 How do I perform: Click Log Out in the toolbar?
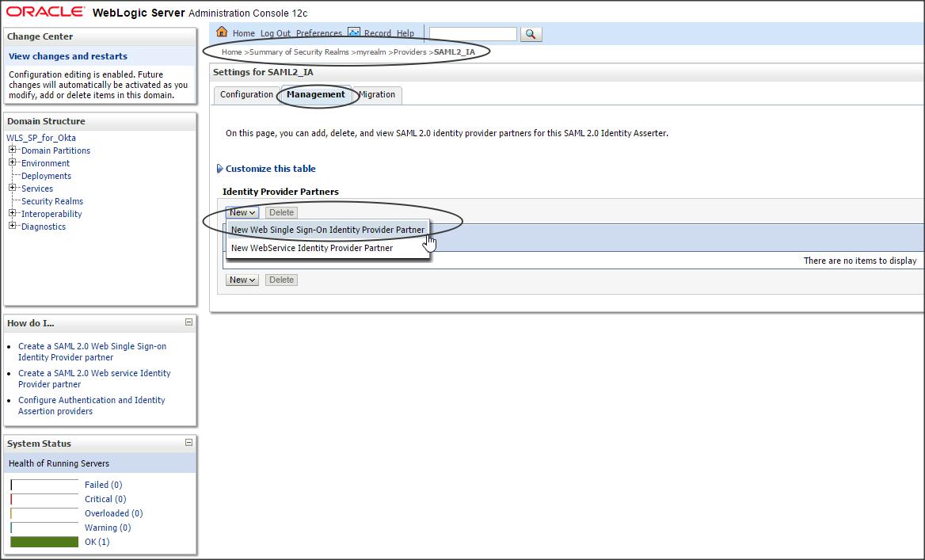click(x=276, y=33)
